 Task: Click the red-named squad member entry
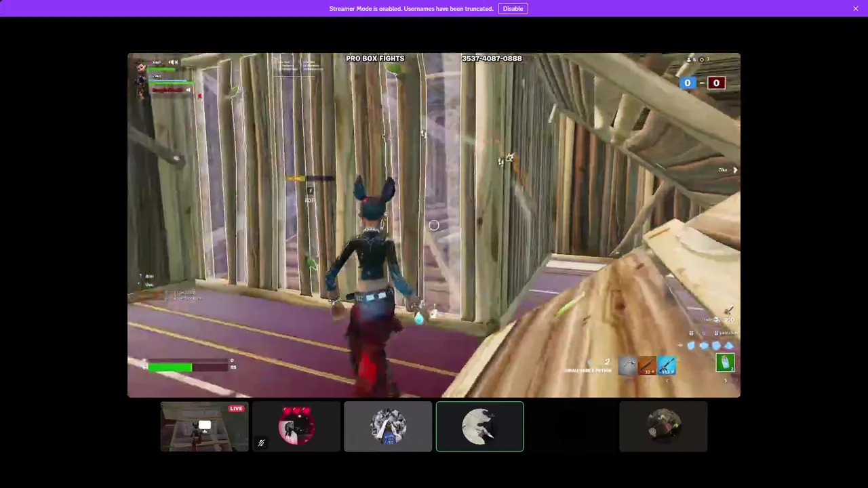[x=168, y=90]
